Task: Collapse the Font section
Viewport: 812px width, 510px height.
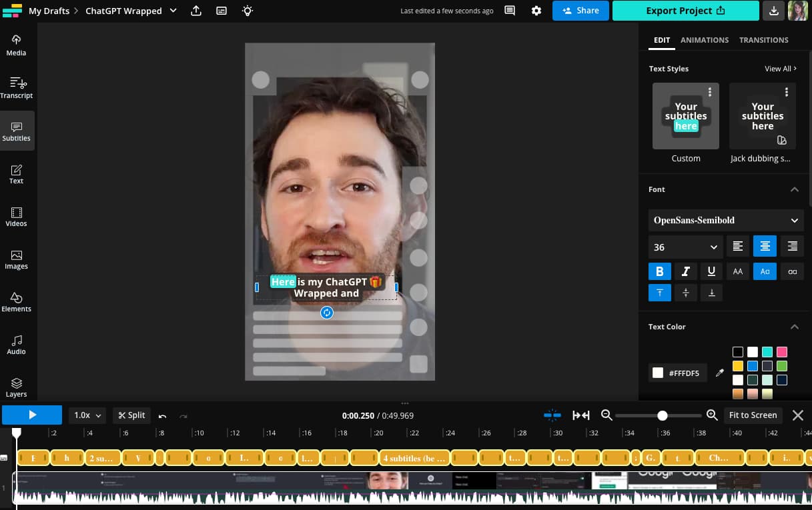Action: click(x=795, y=190)
